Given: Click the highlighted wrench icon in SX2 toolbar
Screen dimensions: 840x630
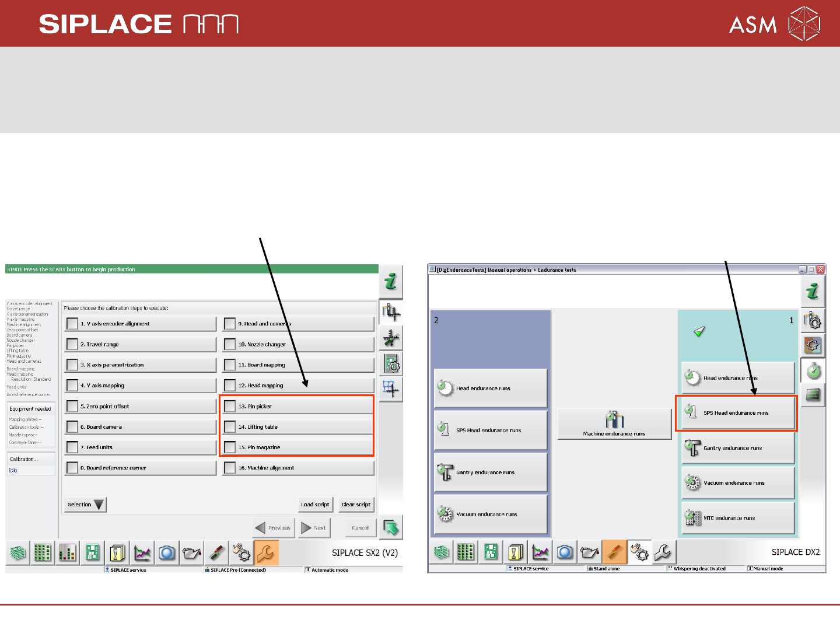Looking at the screenshot, I should click(266, 552).
